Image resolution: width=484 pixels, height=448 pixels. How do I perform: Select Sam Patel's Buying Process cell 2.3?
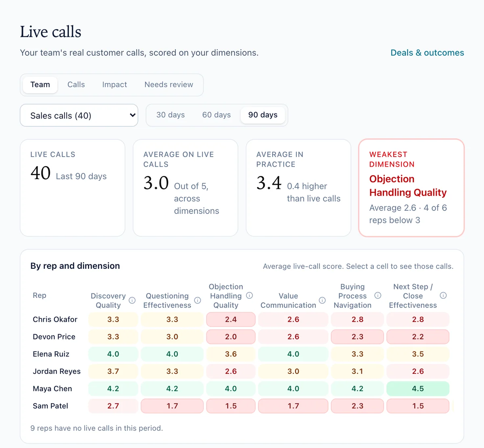(357, 406)
